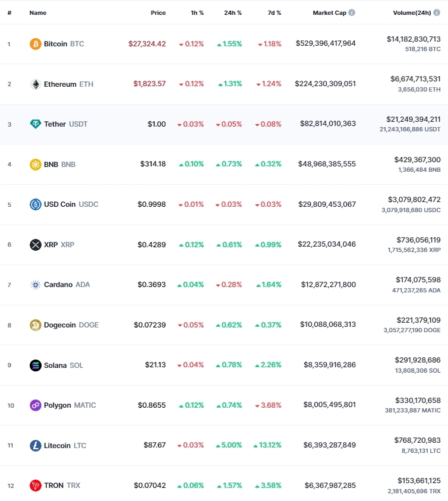The image size is (448, 501).
Task: Click the Volume(24h) info icon
Action: click(x=437, y=12)
